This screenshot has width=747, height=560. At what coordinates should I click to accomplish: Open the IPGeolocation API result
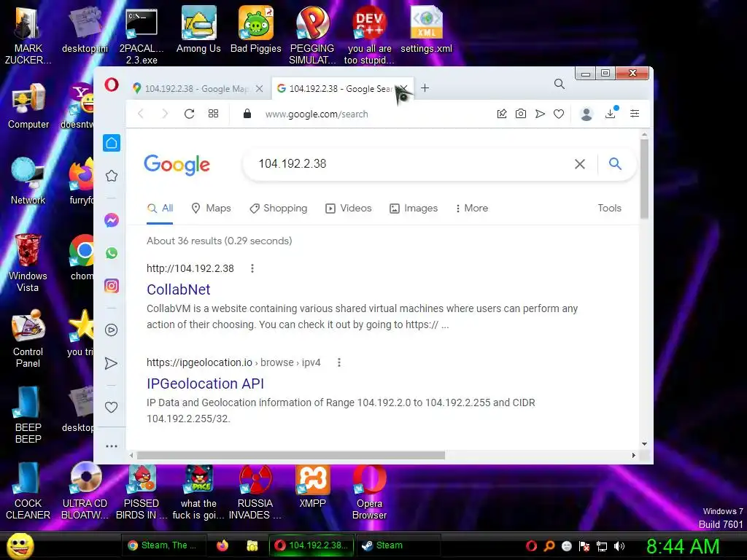pos(205,384)
